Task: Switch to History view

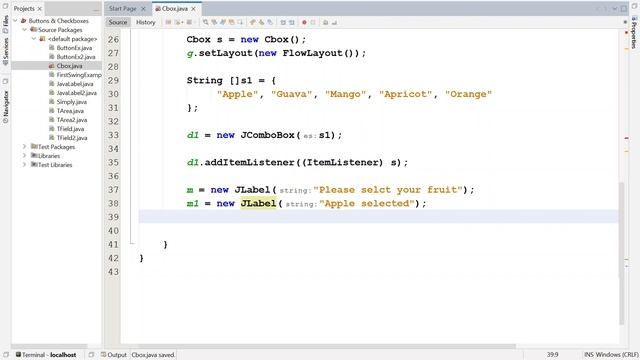Action: (x=146, y=22)
